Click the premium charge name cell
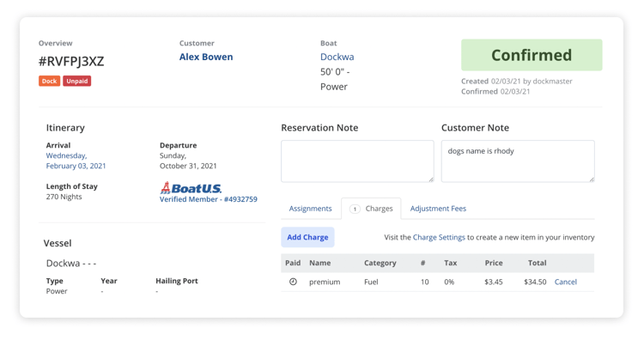This screenshot has height=340, width=644. (x=325, y=282)
